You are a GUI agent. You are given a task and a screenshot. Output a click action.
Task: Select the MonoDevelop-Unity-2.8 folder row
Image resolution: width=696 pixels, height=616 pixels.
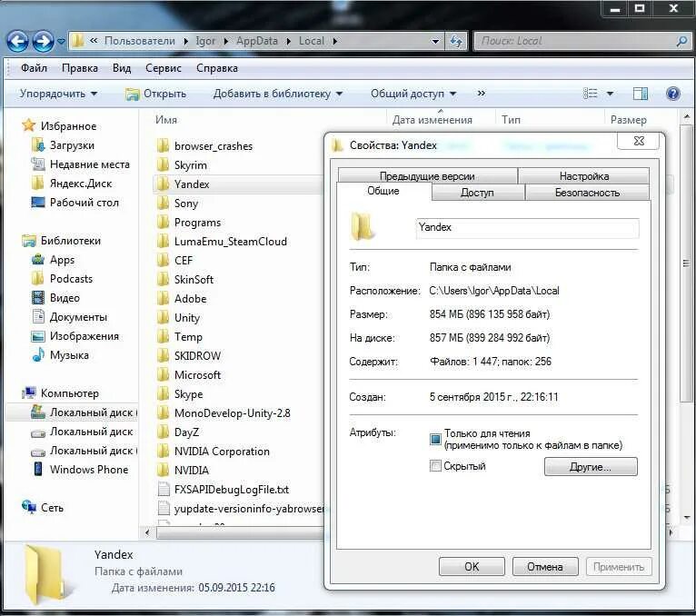(x=232, y=413)
